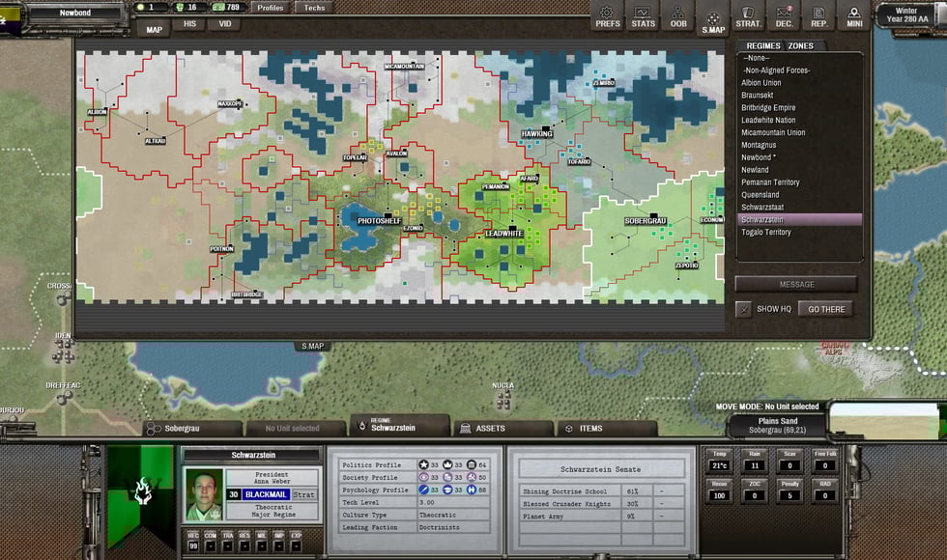Viewport: 947px width, 560px height.
Task: Select the highlighted Schwarzstein list entry
Action: pos(800,220)
